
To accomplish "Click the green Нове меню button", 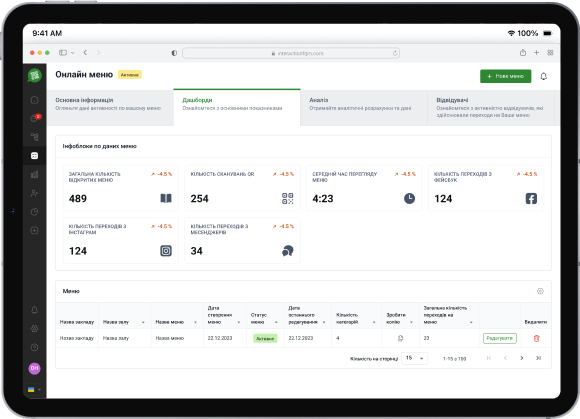I will click(505, 76).
